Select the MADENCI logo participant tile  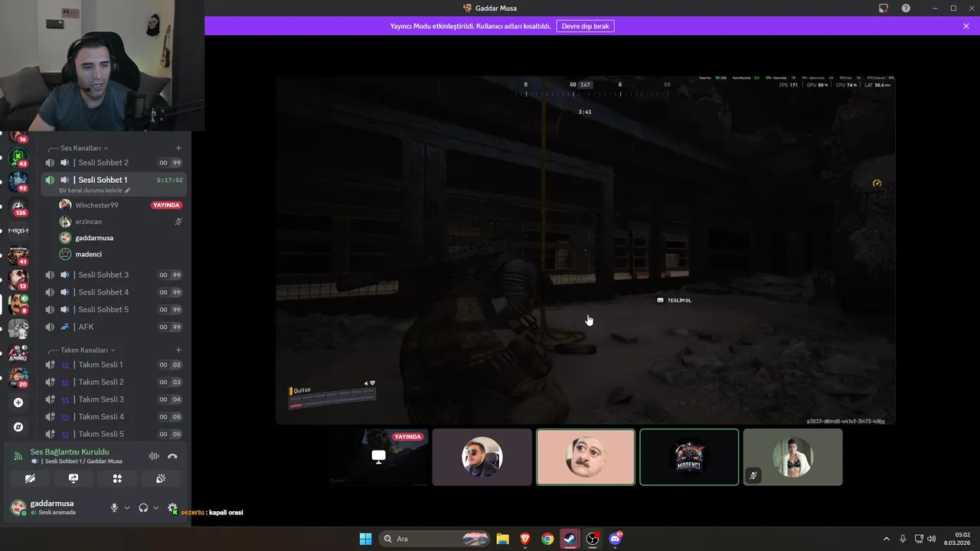tap(689, 457)
